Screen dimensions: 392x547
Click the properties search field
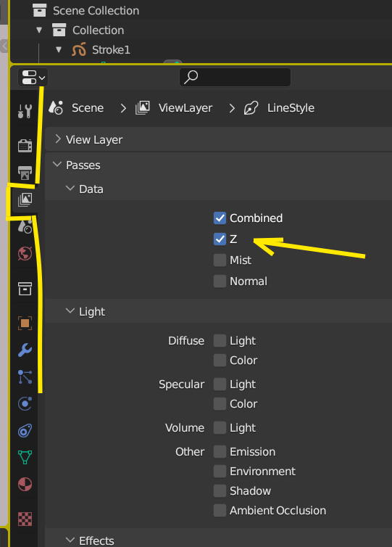click(x=235, y=77)
